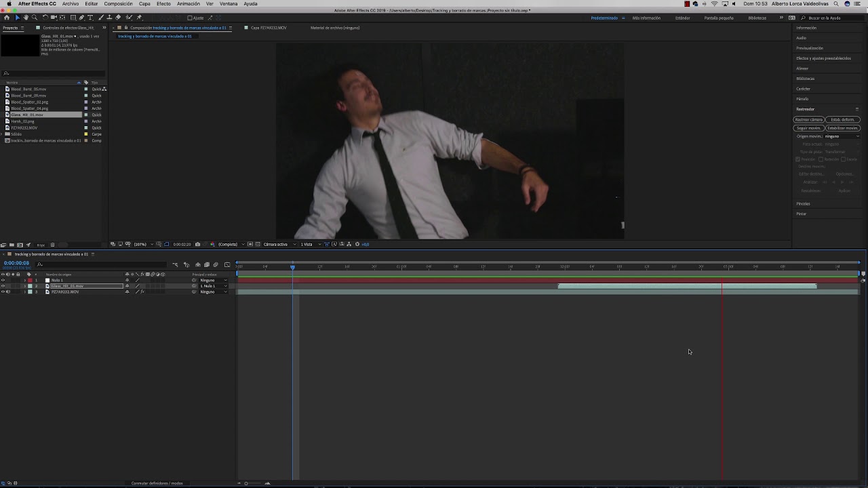Go to the Home screen icon
The width and height of the screenshot is (868, 488).
[x=7, y=18]
